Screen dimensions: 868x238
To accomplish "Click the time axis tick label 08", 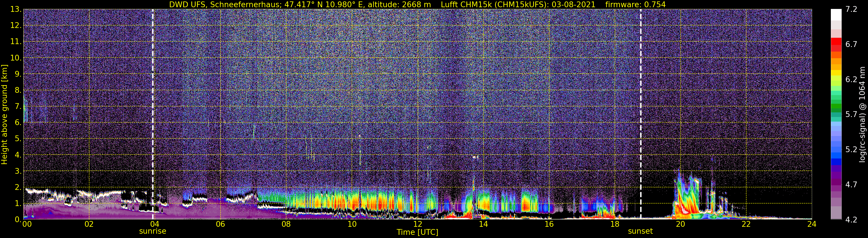I will 286,224.
